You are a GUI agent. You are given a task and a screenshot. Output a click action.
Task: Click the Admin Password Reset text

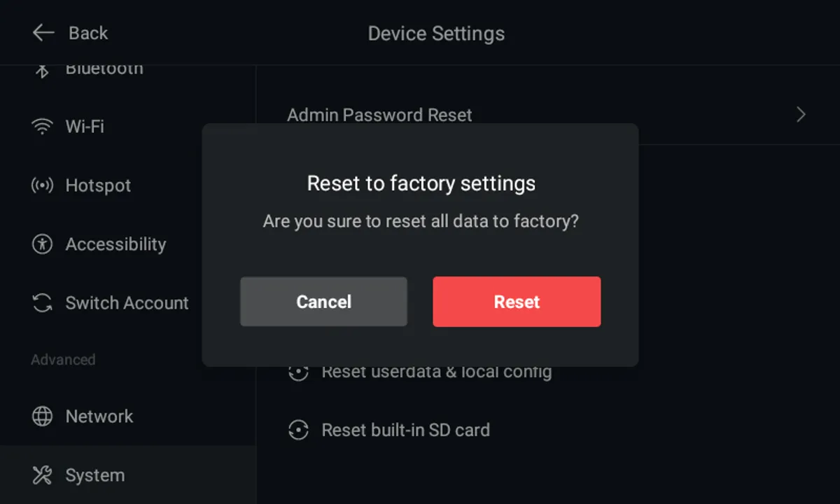[379, 115]
